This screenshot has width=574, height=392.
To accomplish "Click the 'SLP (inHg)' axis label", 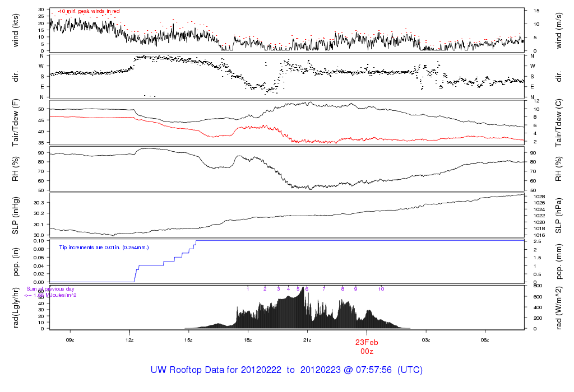I will [x=15, y=216].
